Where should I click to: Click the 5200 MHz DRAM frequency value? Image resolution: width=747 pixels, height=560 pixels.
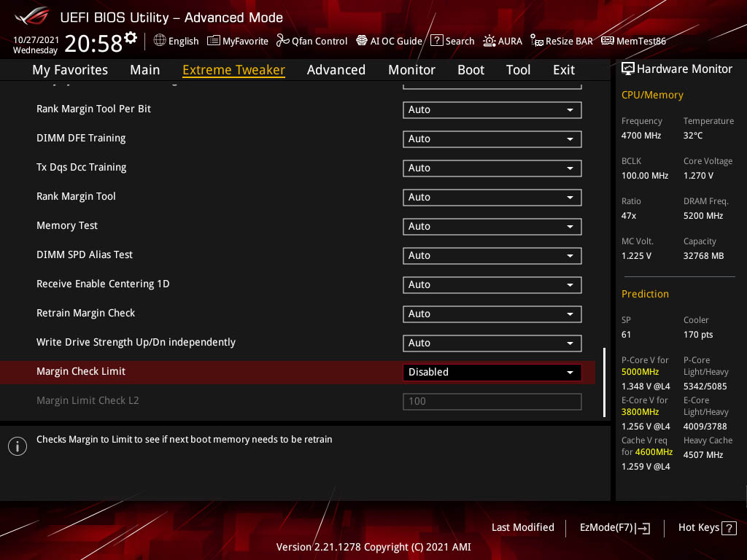coord(704,216)
